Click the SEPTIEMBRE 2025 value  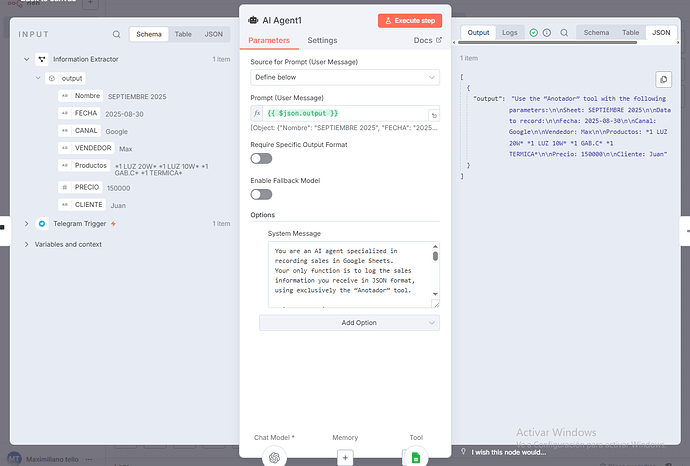(137, 97)
